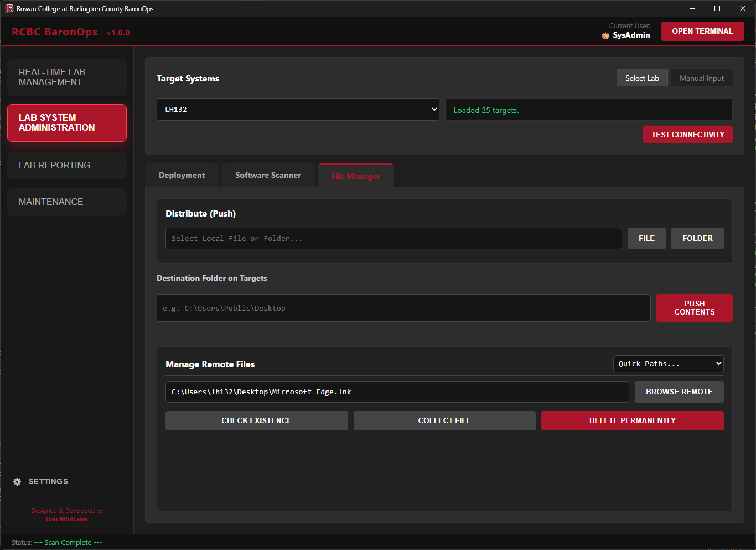Push contents to target machines
Viewport: 756px width, 550px height.
click(x=694, y=308)
